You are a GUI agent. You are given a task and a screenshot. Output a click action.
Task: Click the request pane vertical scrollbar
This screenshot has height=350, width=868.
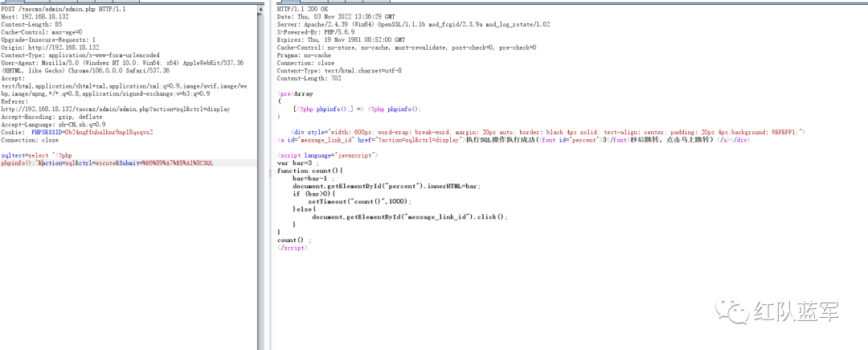[260, 177]
